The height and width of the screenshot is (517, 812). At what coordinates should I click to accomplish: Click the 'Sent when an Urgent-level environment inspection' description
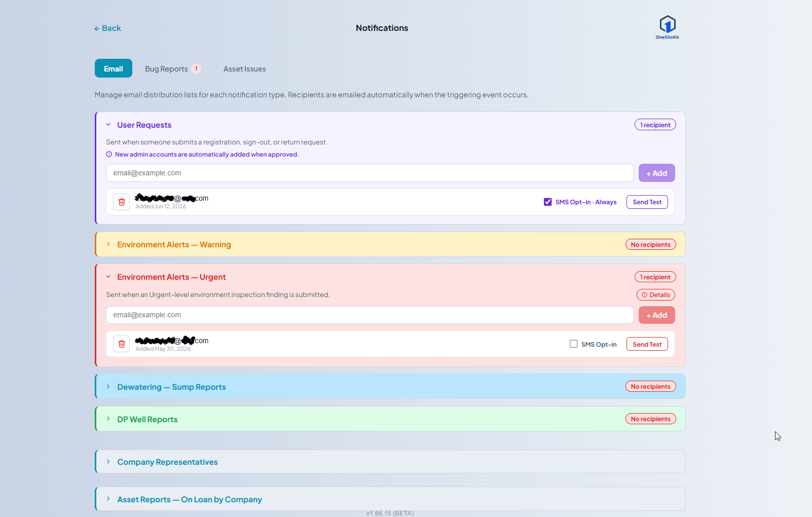pos(218,294)
